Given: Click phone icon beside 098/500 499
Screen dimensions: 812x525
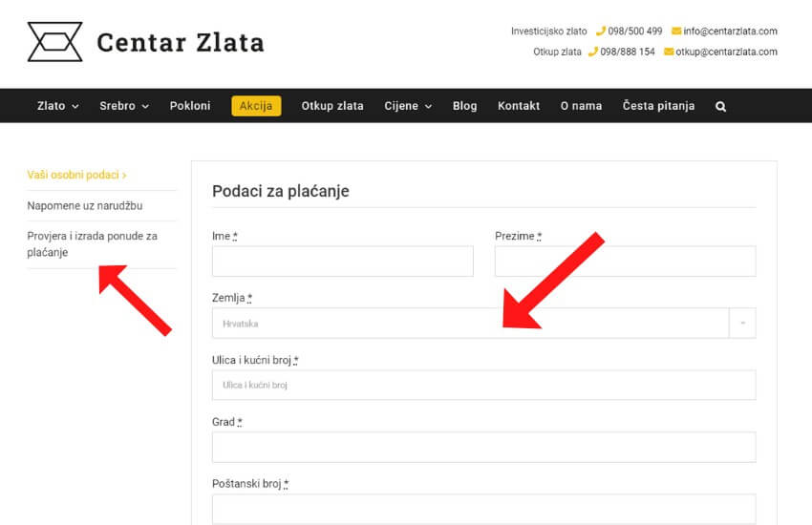Looking at the screenshot, I should (600, 31).
